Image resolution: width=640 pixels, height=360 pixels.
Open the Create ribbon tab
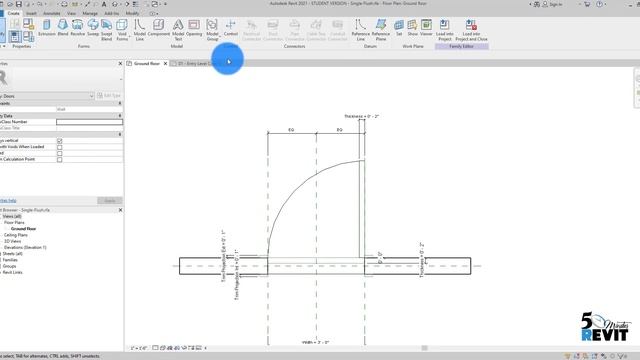pos(13,13)
